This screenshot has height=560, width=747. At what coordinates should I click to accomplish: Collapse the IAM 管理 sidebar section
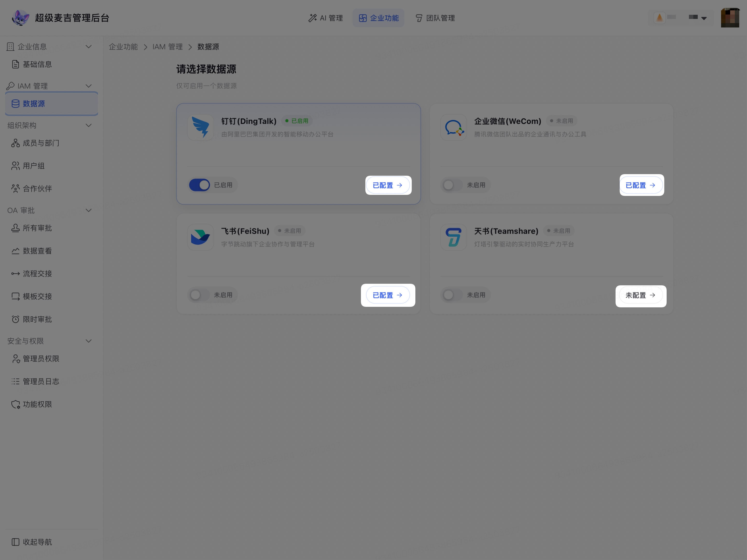(88, 86)
